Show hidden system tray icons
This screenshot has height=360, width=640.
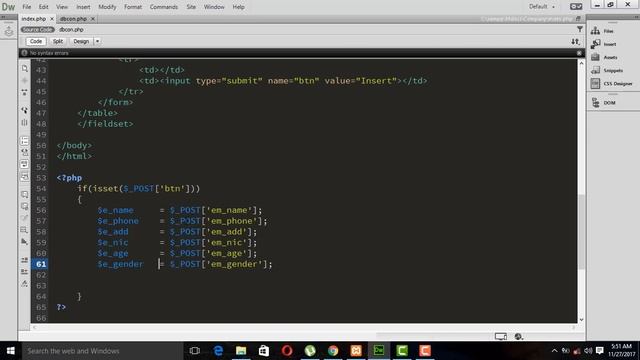[x=554, y=351]
